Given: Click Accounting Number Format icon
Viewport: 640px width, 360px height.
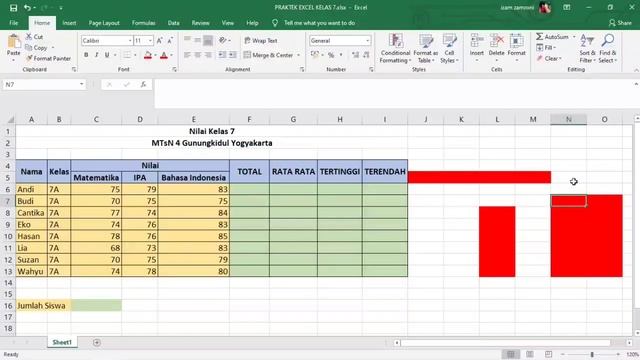Looking at the screenshot, I should pos(314,55).
